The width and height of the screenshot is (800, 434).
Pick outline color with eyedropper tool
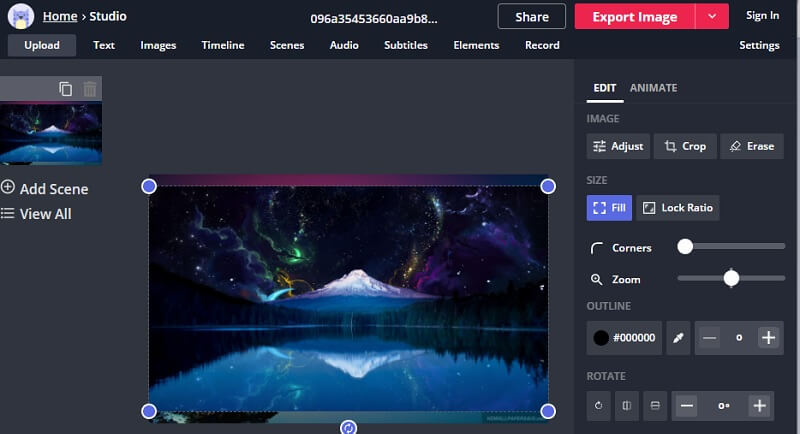678,338
